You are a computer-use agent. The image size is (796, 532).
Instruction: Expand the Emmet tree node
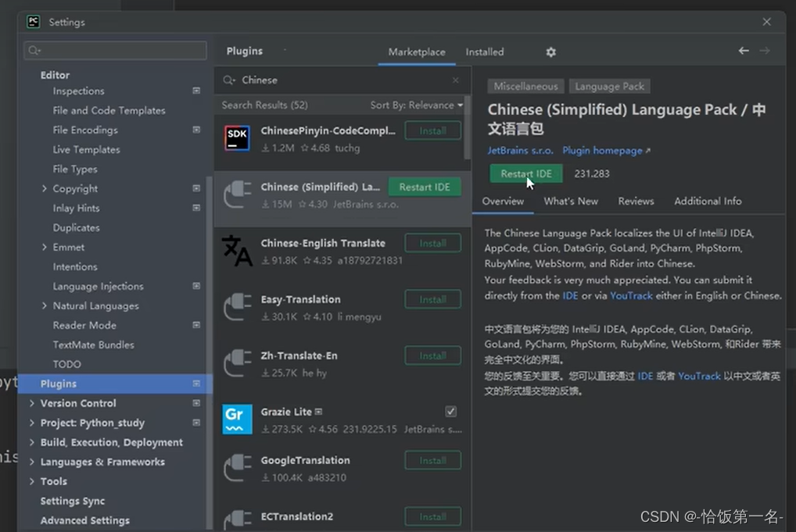click(x=44, y=247)
